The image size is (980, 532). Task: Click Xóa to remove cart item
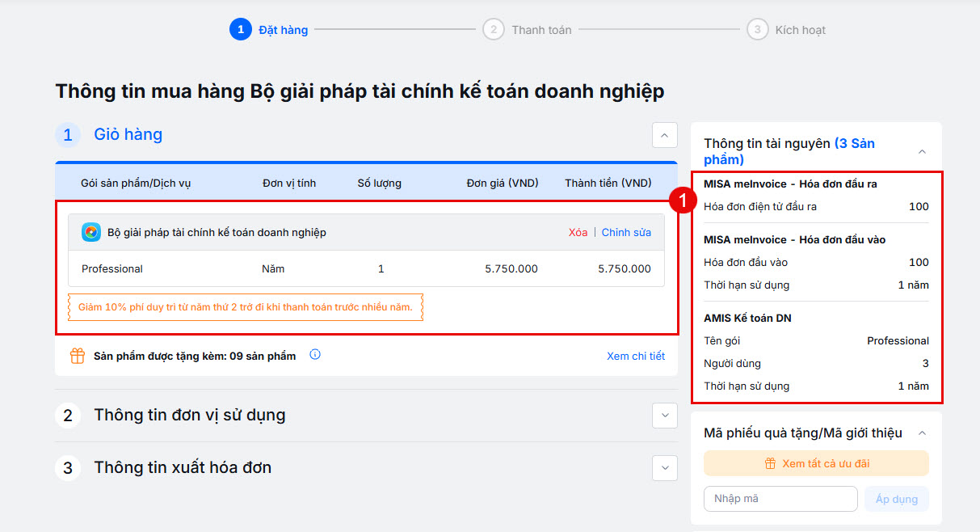click(578, 232)
